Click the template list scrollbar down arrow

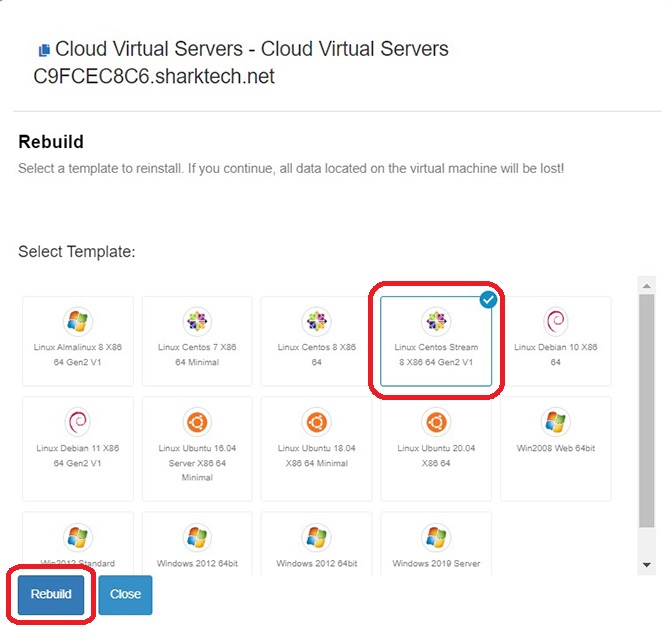[647, 565]
